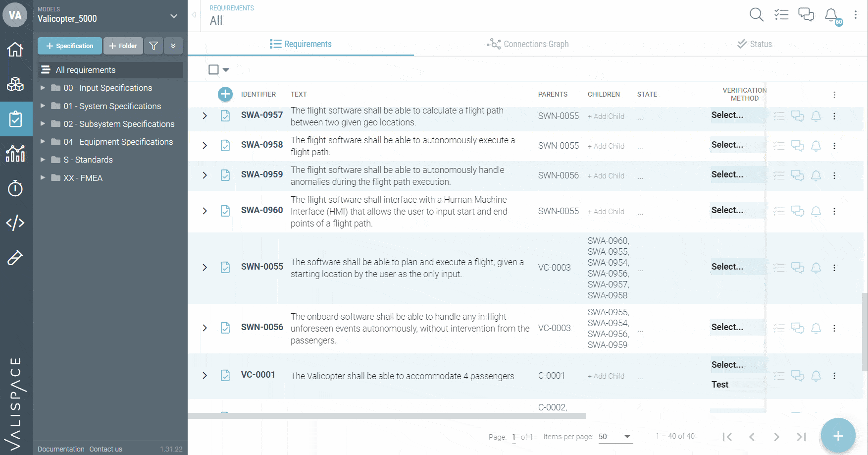
Task: Open the Scripting code icon in the sidebar
Action: tap(15, 223)
